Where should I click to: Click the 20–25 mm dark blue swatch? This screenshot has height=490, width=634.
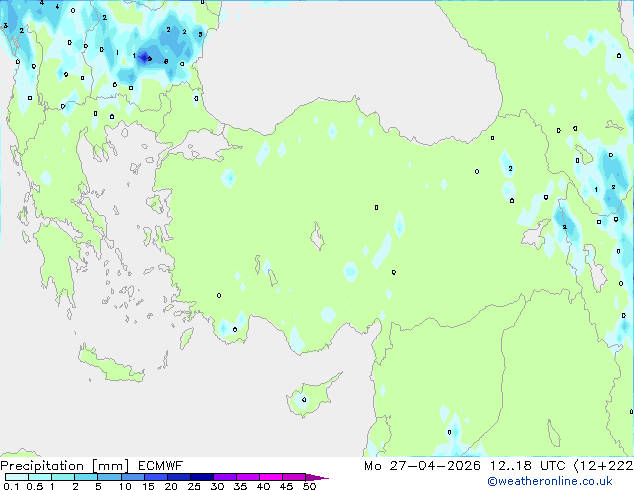pyautogui.click(x=178, y=477)
